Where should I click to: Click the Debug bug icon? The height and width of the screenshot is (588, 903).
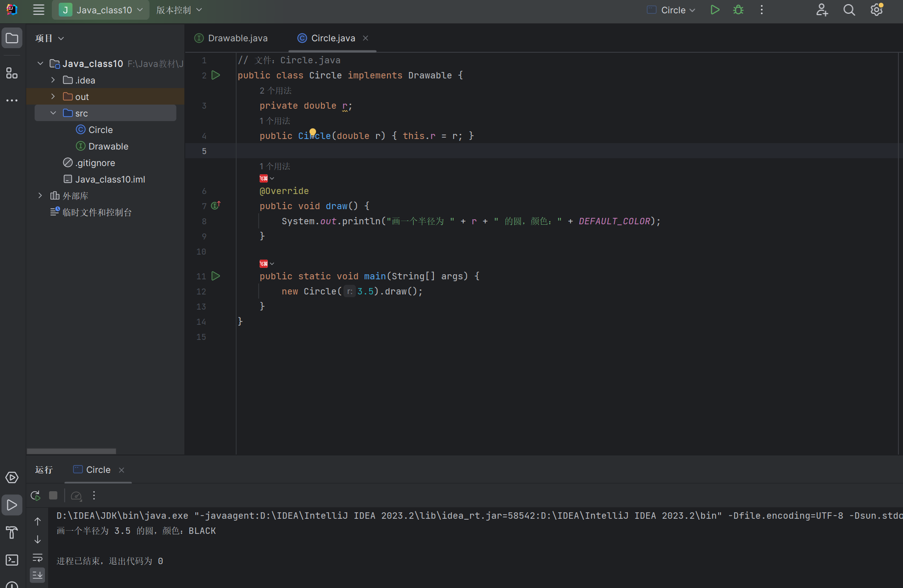pyautogui.click(x=738, y=10)
